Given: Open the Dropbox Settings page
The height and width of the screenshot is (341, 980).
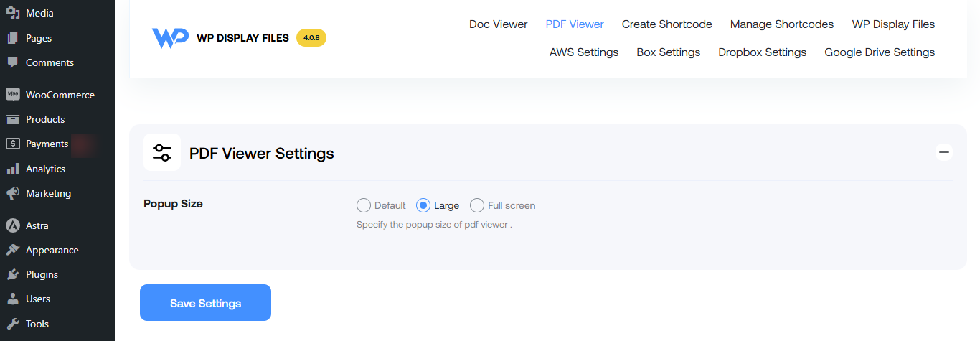Looking at the screenshot, I should pyautogui.click(x=763, y=52).
